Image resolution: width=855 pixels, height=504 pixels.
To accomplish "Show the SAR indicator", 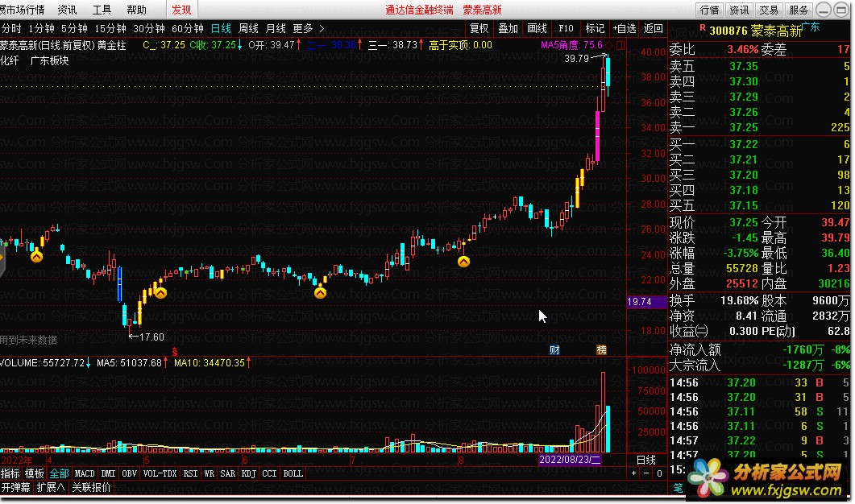I will click(x=227, y=473).
